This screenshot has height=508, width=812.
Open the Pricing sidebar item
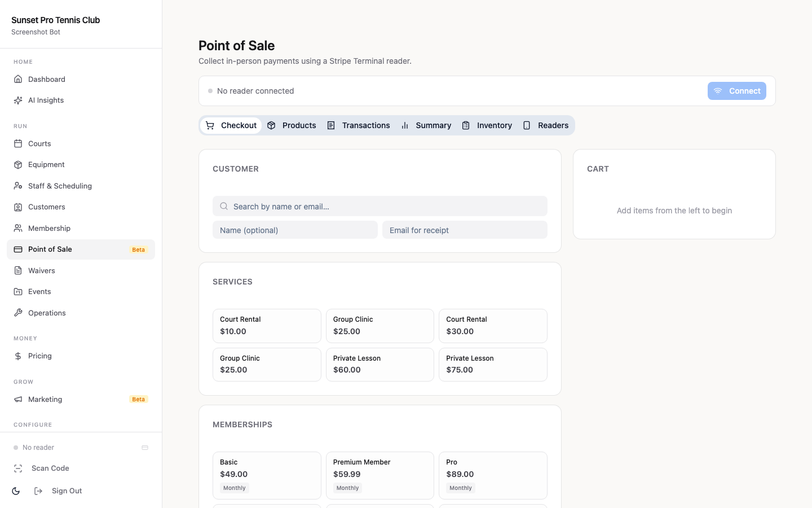(81, 356)
